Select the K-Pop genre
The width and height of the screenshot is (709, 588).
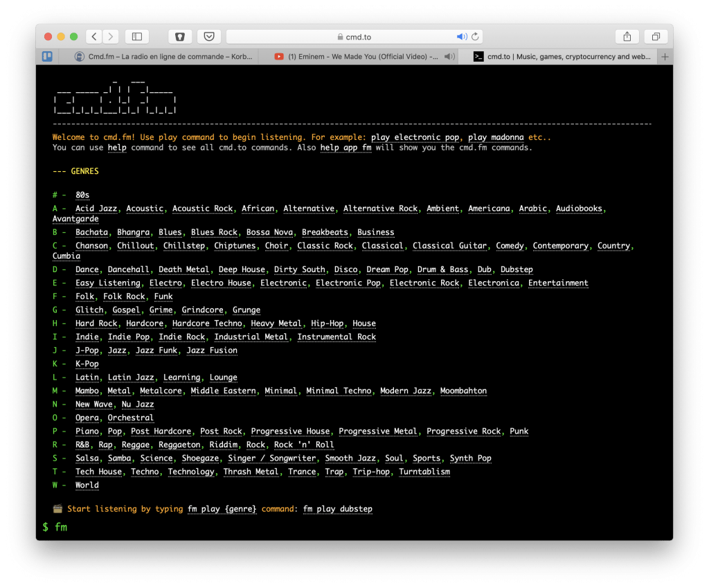tap(87, 364)
